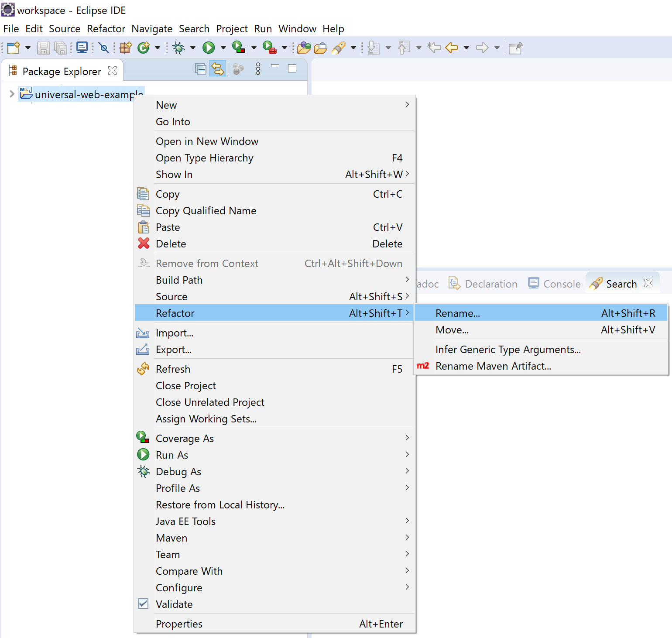672x638 pixels.
Task: Open Properties from the context menu
Action: click(x=275, y=624)
